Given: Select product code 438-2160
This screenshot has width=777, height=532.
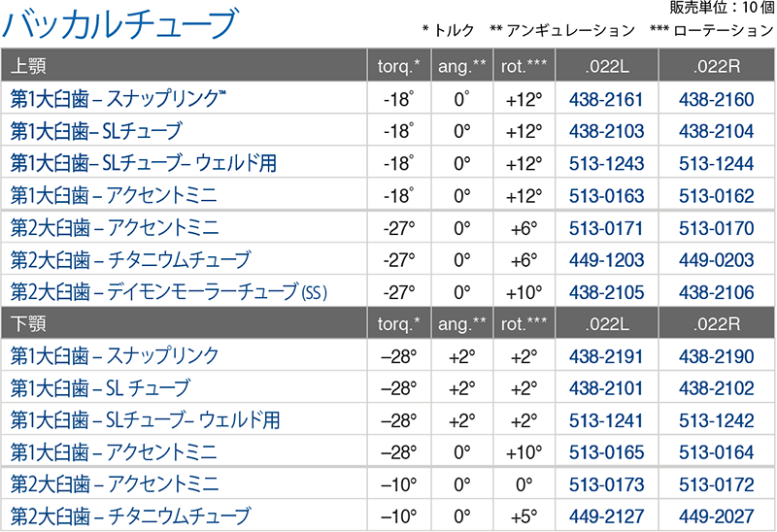Looking at the screenshot, I should point(716,100).
